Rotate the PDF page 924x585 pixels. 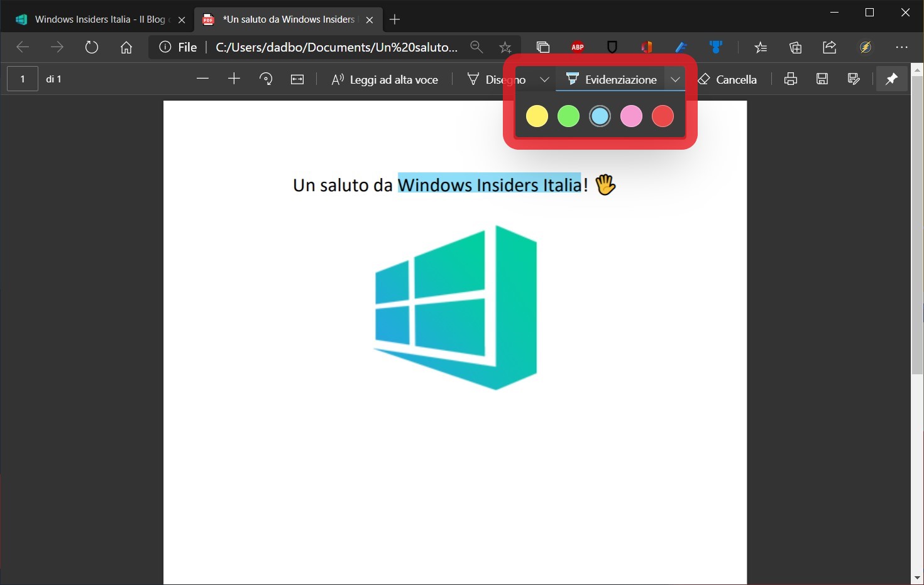[266, 79]
